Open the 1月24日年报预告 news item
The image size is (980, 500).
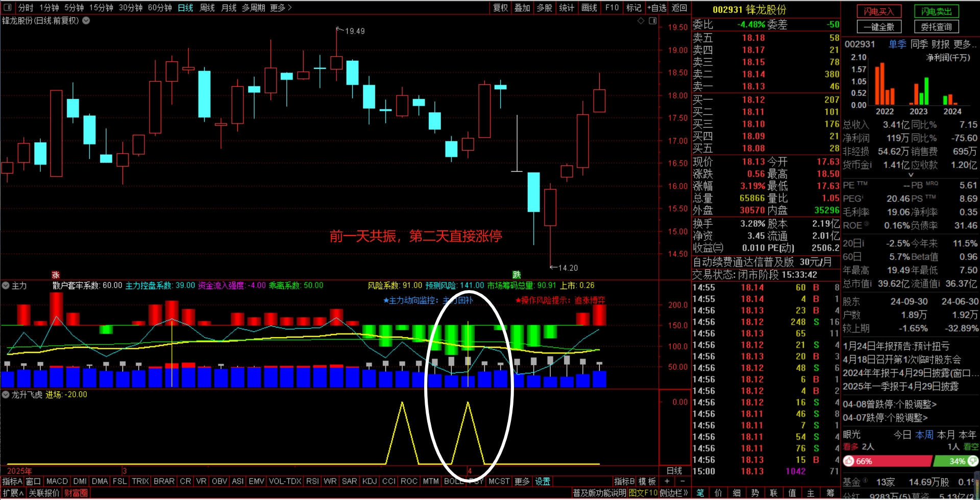coord(896,346)
